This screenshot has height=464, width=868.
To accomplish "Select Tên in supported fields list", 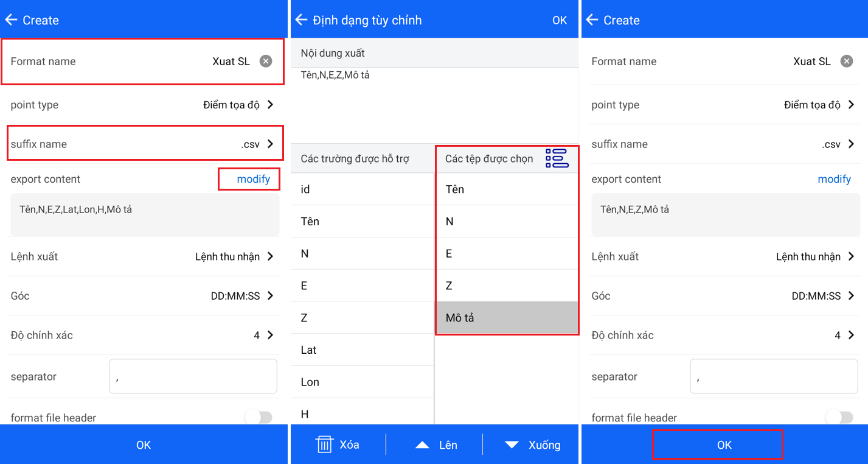I will [x=362, y=222].
